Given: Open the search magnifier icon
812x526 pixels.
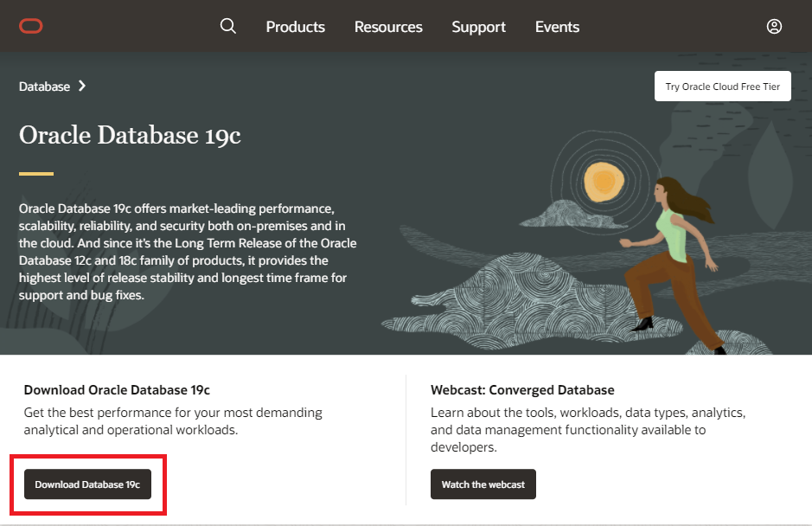Looking at the screenshot, I should tap(227, 26).
